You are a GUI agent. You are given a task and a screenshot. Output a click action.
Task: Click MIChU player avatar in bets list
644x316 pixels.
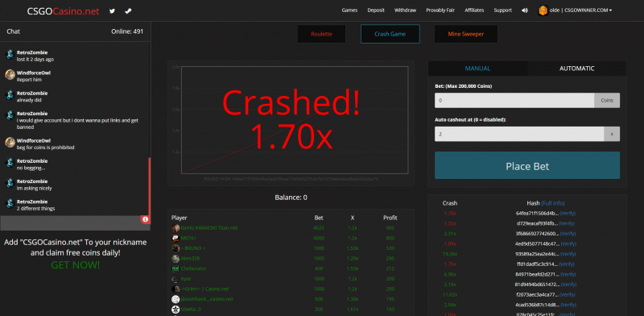pos(175,239)
